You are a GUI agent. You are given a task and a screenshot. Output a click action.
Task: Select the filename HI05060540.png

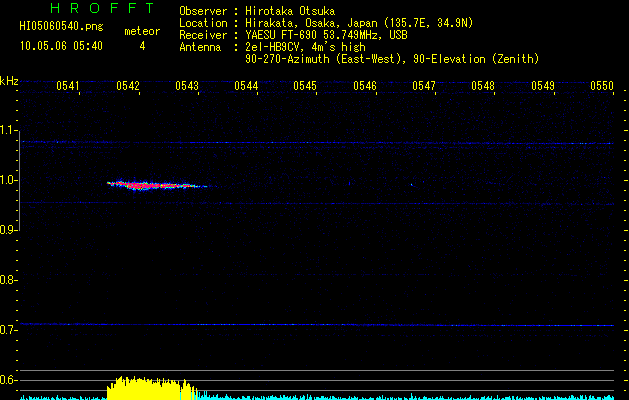click(61, 27)
